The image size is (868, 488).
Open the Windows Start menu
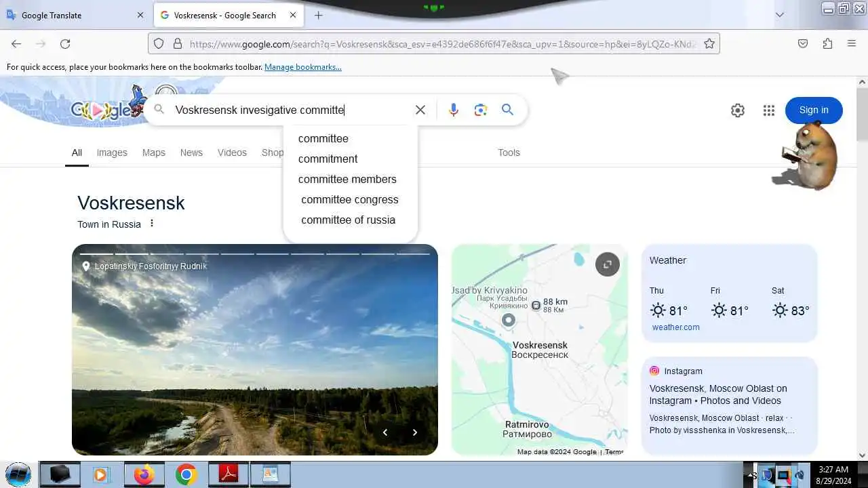pyautogui.click(x=18, y=474)
